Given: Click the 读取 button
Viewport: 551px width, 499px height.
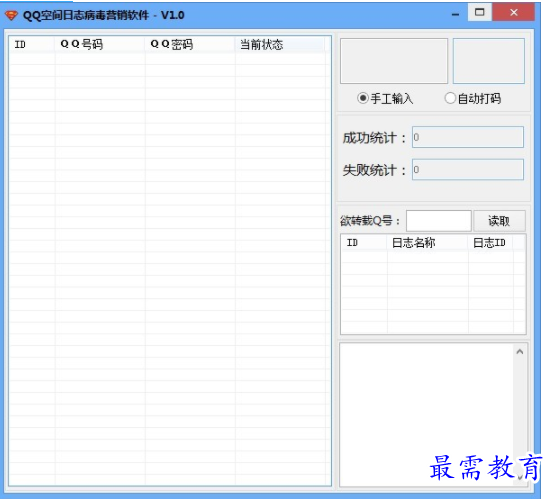Looking at the screenshot, I should click(x=499, y=221).
